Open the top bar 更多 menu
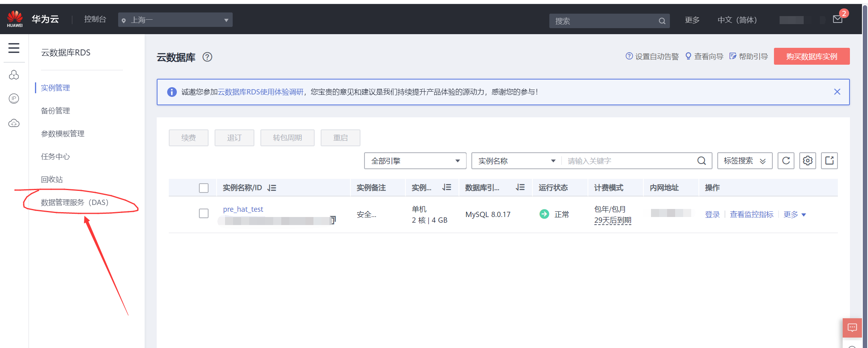Image resolution: width=868 pixels, height=348 pixels. click(x=692, y=20)
